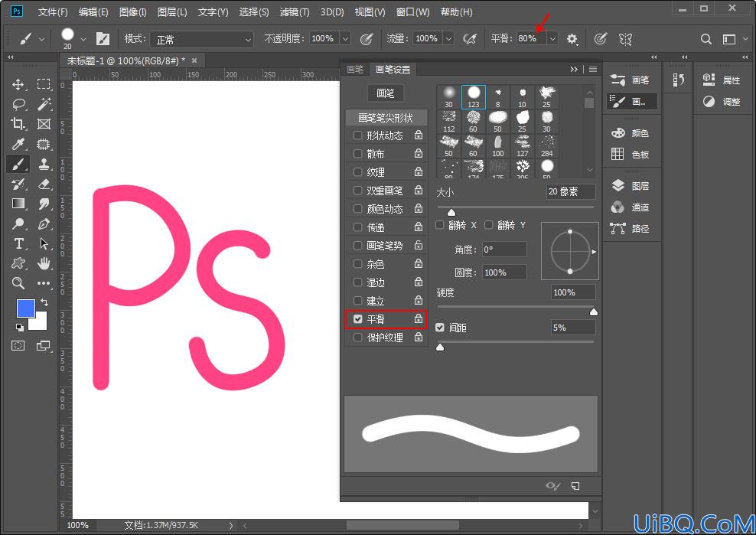Open the brush preset picker arrow
The image size is (756, 535).
[x=83, y=39]
